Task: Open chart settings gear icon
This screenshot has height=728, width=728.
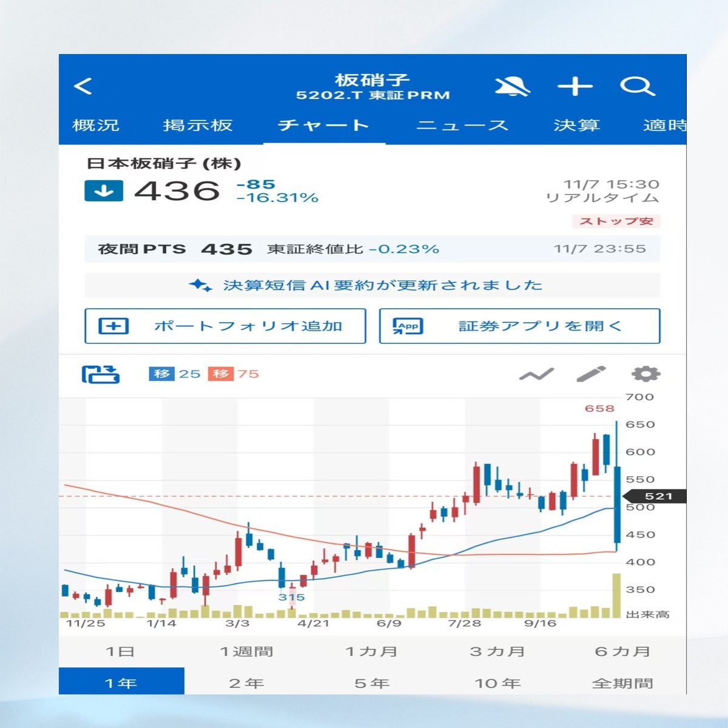Action: pos(645,374)
